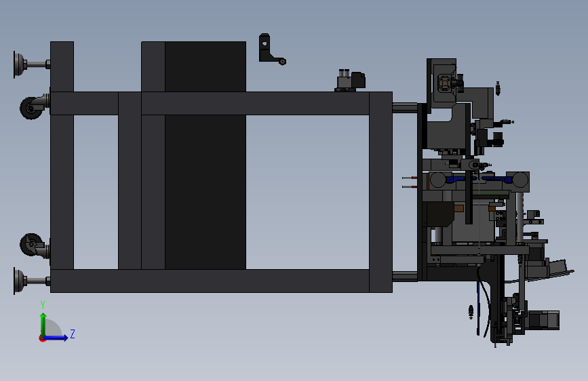Select the upper guide rod between frame and mechanism
Image resolution: width=588 pixels, height=381 pixels.
click(x=405, y=108)
